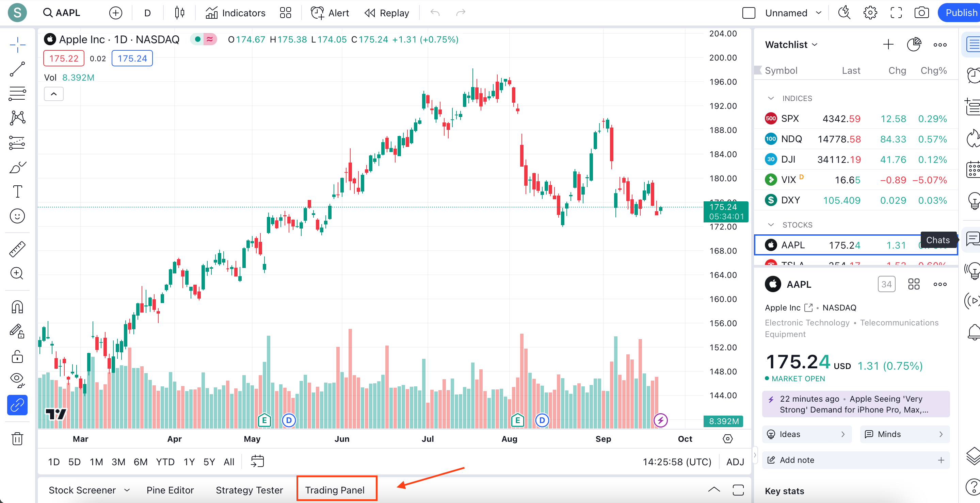Viewport: 980px width, 503px height.
Task: Select SPX in the watchlist
Action: [x=856, y=119]
